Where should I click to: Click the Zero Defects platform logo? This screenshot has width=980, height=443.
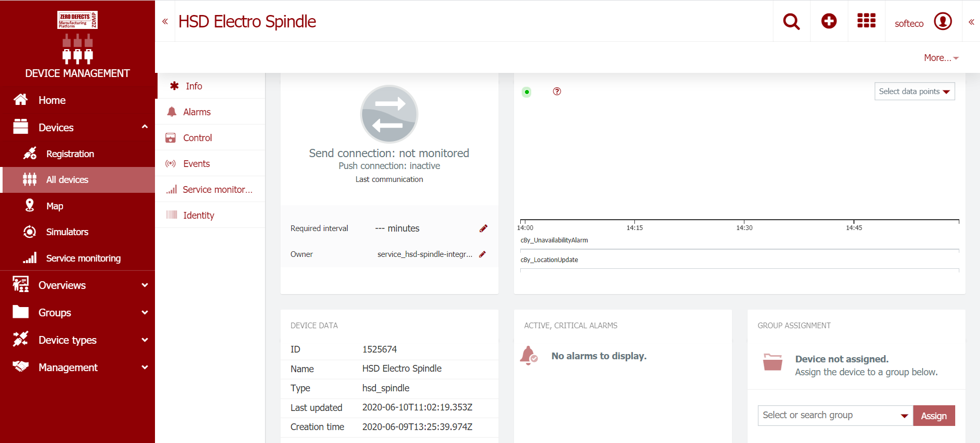(x=77, y=20)
